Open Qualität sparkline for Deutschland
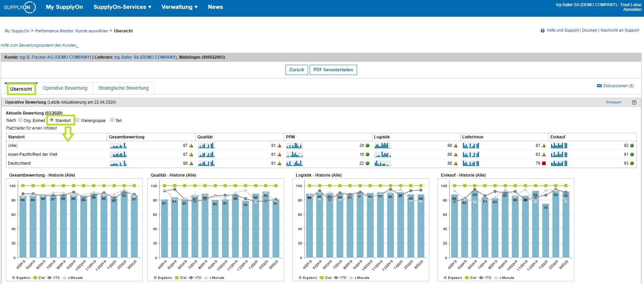The height and width of the screenshot is (284, 644). tap(206, 163)
